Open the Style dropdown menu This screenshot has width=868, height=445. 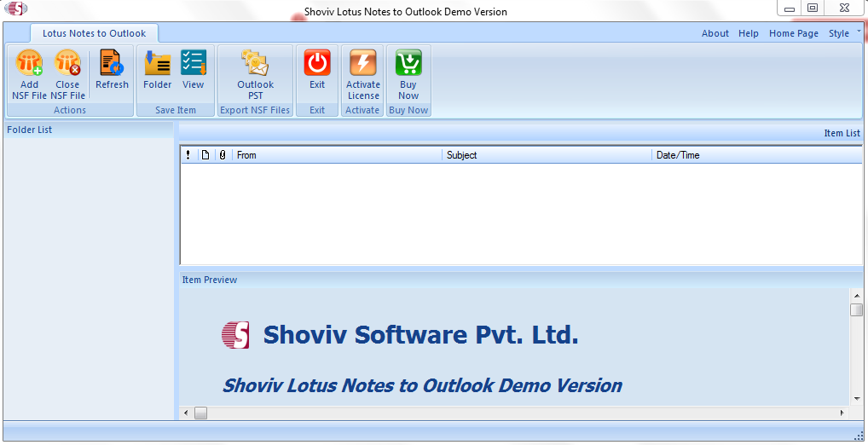[x=839, y=33]
